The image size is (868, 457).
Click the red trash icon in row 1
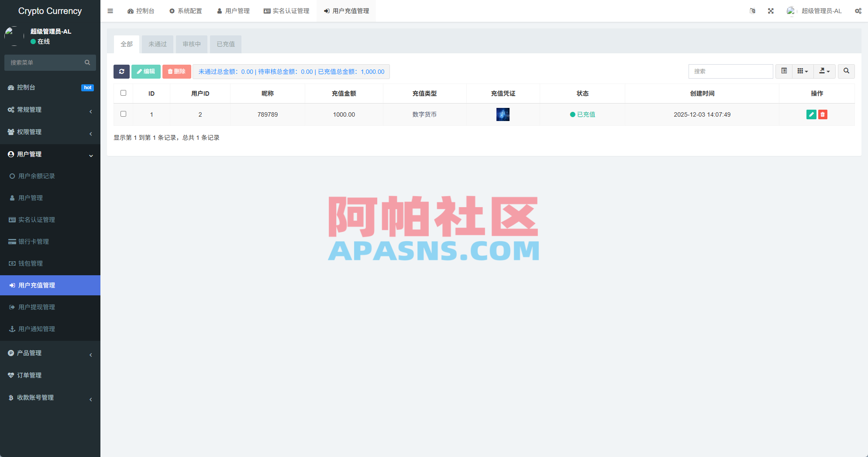tap(823, 114)
